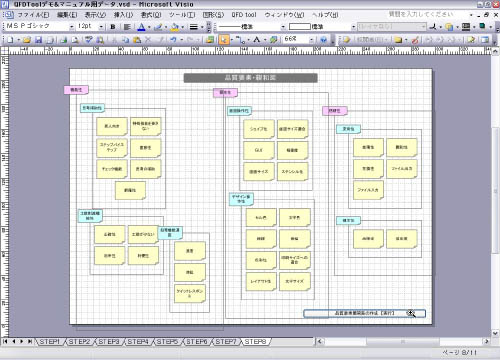Viewport: 500px width, 360px height.
Task: Apply fill color with the bucket icon
Action: click(x=174, y=27)
